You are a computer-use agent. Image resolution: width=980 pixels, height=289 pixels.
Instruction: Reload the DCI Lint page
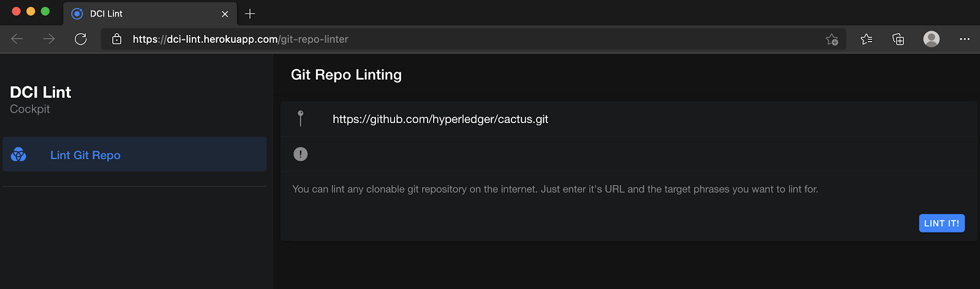click(81, 39)
